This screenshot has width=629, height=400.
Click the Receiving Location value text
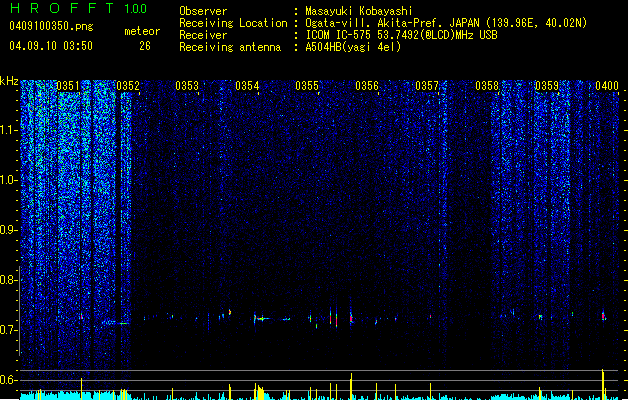coord(446,23)
